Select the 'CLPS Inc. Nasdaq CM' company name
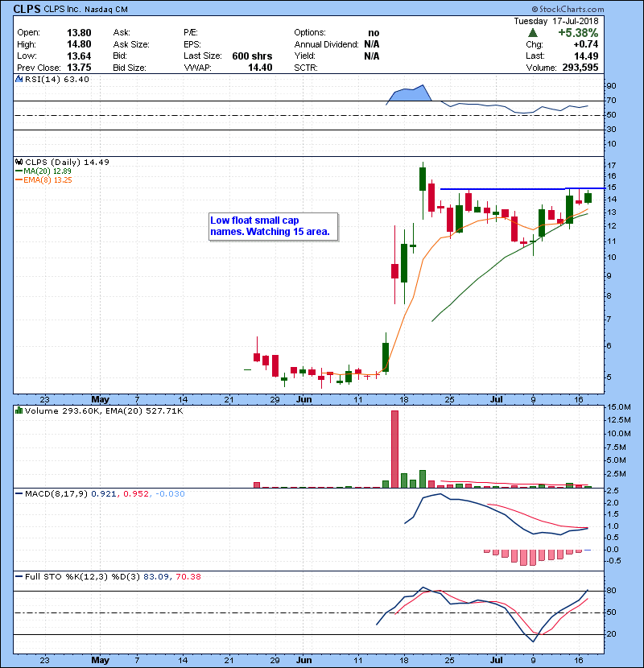The height and width of the screenshot is (668, 644). pyautogui.click(x=85, y=10)
